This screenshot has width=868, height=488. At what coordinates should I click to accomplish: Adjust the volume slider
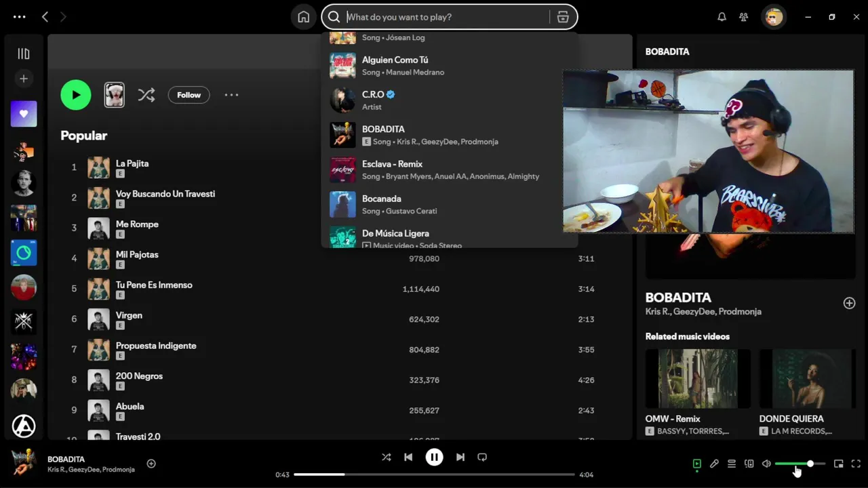click(800, 464)
